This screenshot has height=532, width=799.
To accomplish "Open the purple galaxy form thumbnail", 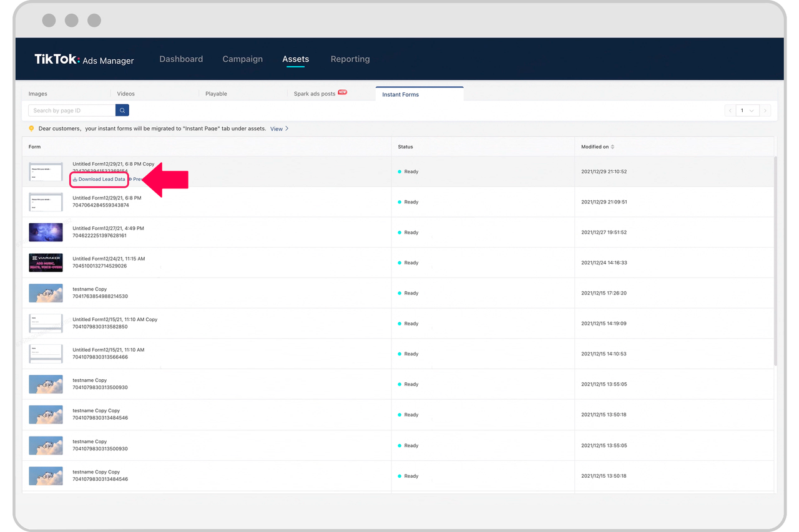I will point(46,232).
